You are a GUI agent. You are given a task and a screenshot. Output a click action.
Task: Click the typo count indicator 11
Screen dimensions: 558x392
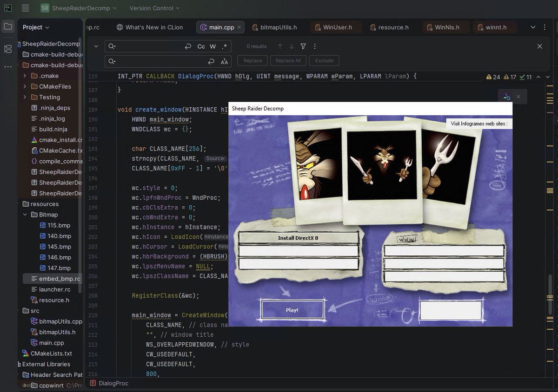pos(526,77)
